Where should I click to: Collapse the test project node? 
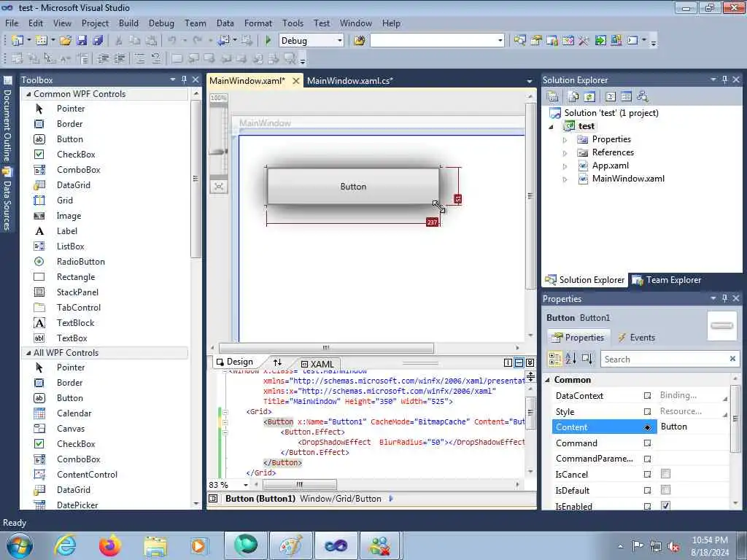click(x=551, y=127)
